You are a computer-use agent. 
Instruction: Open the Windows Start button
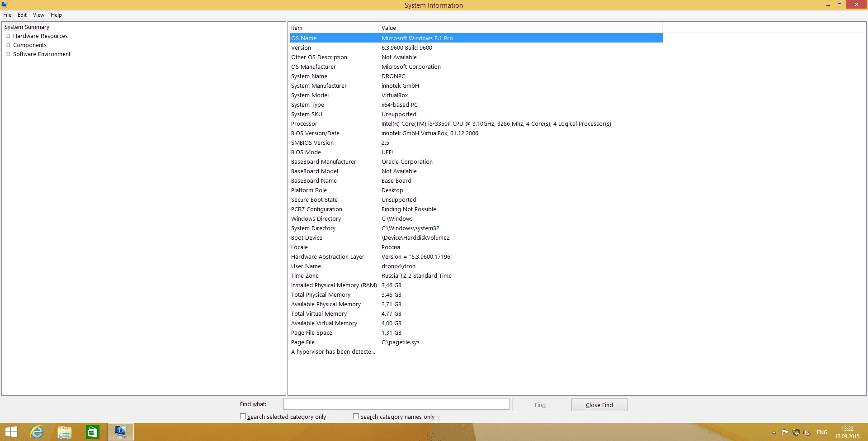pos(11,432)
